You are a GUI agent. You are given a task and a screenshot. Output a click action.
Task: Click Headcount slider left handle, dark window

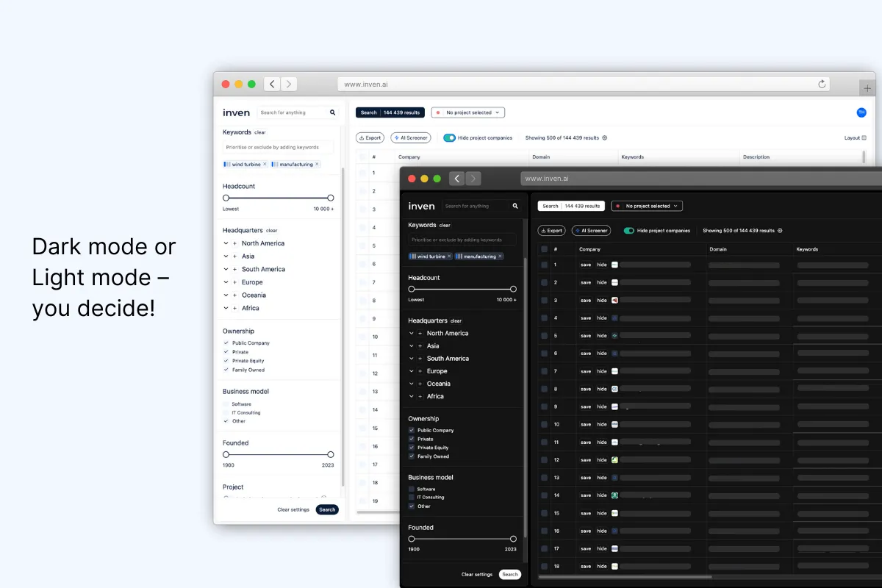412,290
